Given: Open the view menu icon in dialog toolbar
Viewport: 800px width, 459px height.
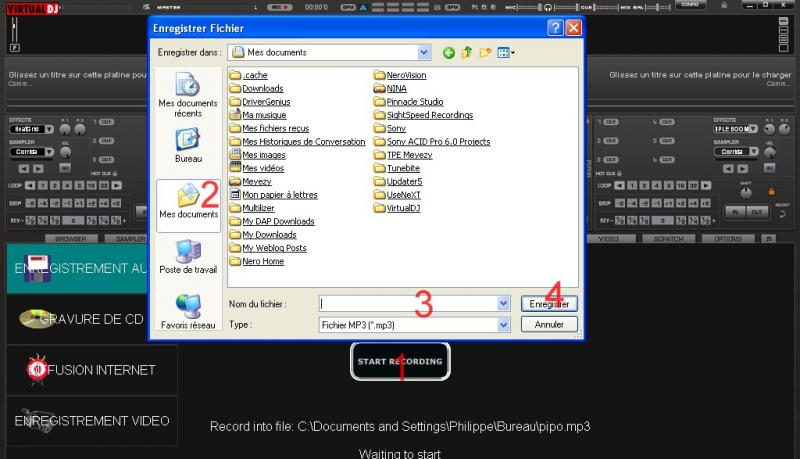Looking at the screenshot, I should point(506,53).
